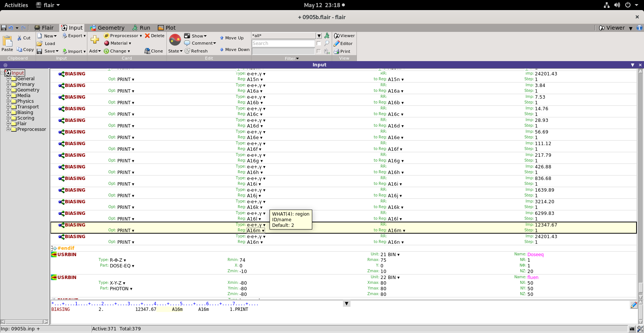Paste from the clipboard

tap(7, 43)
